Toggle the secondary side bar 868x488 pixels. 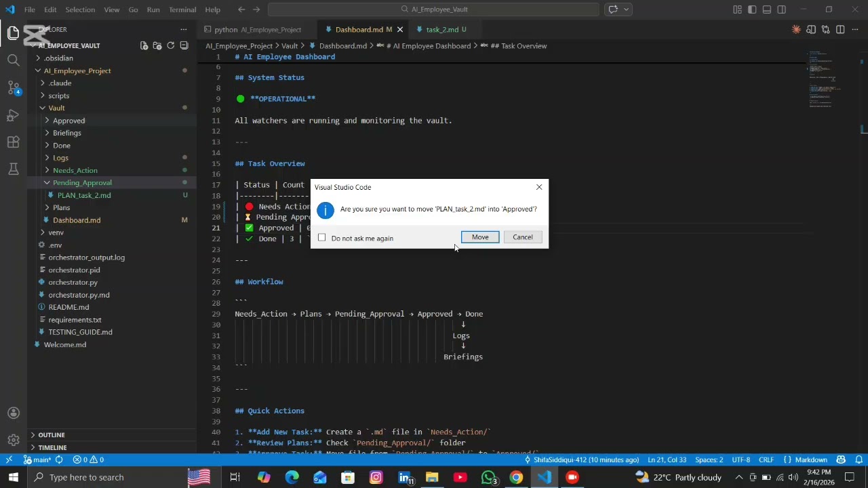coord(782,9)
